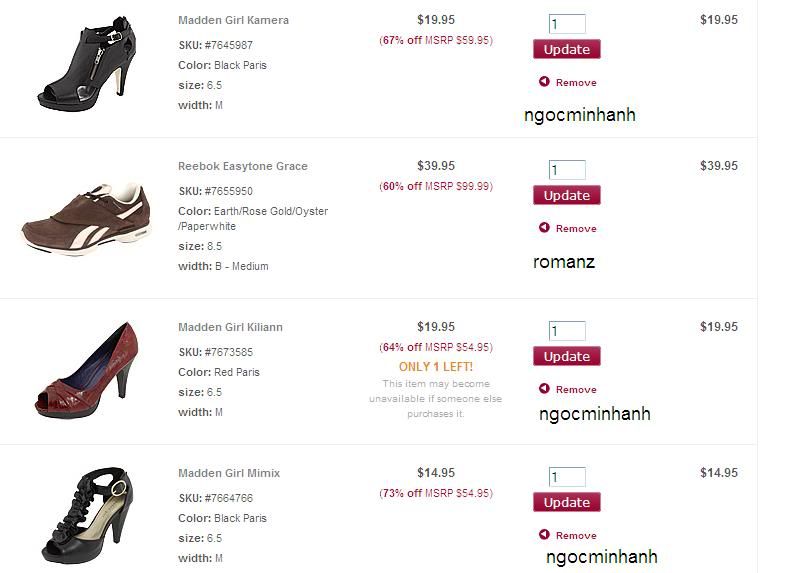This screenshot has width=786, height=573.
Task: Click Remove arrow icon for Madden Girl Mimix
Action: pyautogui.click(x=544, y=535)
